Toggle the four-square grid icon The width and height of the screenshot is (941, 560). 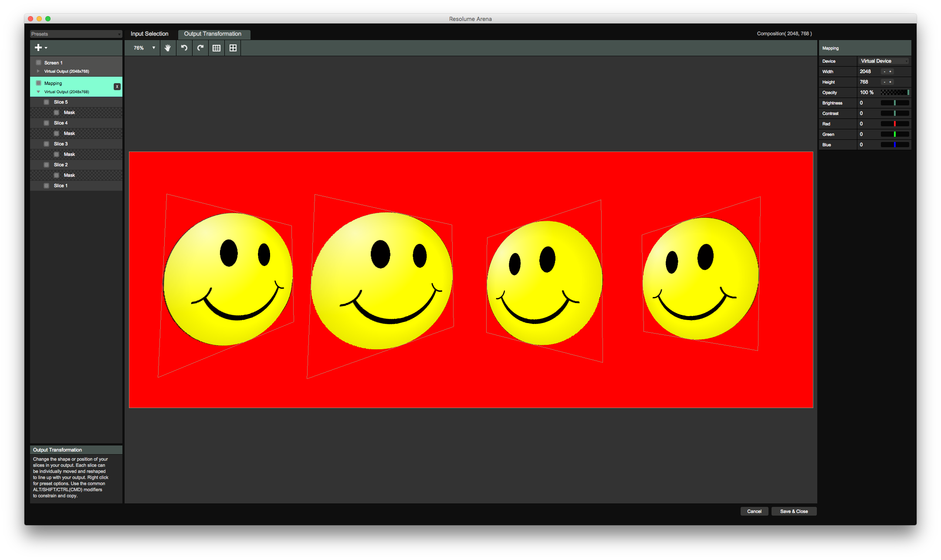coord(233,48)
